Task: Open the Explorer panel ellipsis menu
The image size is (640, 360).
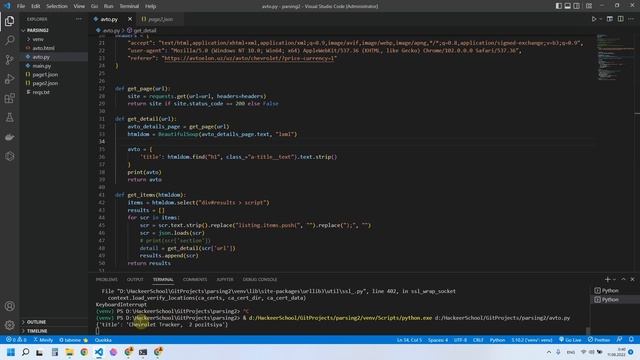Action: pyautogui.click(x=79, y=19)
